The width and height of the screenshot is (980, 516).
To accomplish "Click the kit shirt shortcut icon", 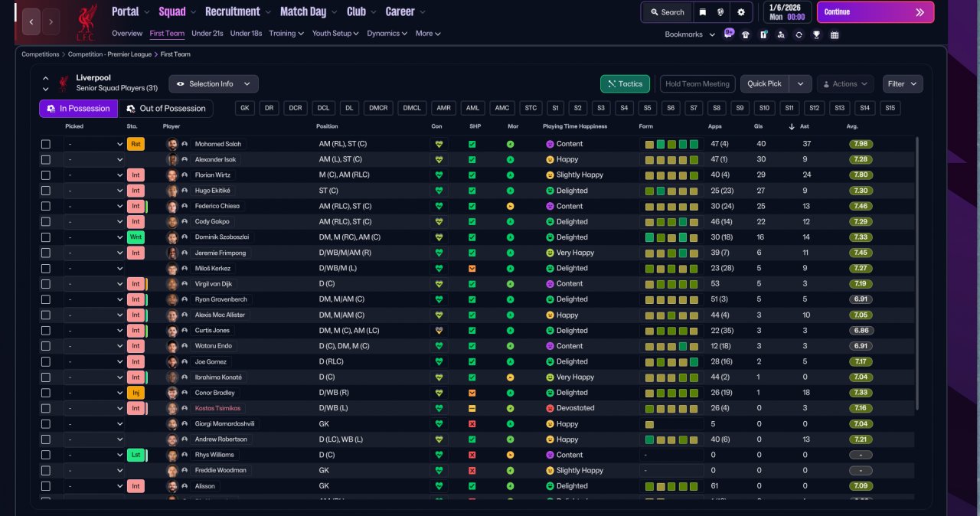I will click(x=746, y=34).
